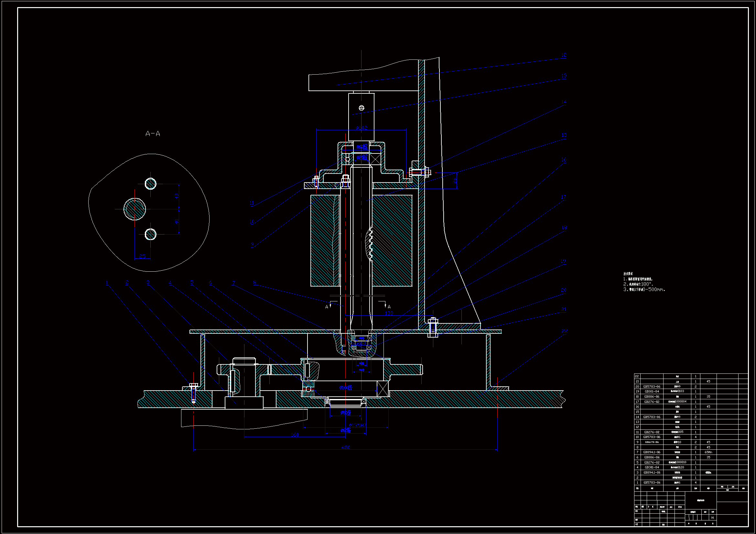Select the 0-500mm technical requirement note

click(644, 289)
